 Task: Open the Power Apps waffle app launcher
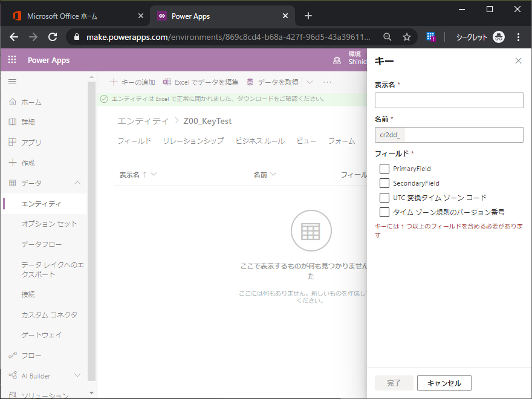12,60
